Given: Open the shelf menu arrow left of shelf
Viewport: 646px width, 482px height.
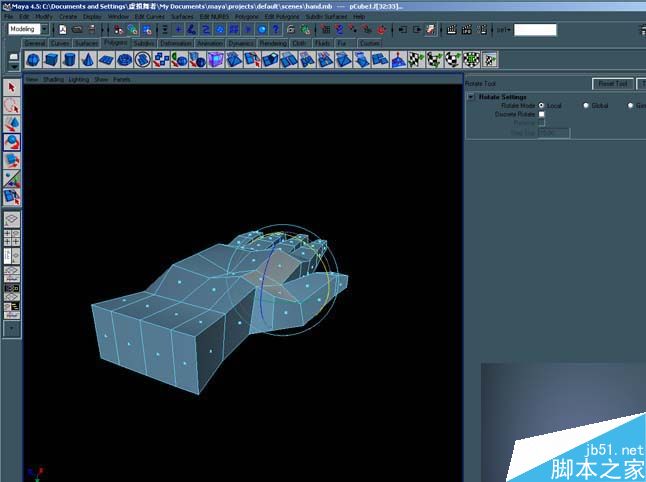Looking at the screenshot, I should [14, 66].
